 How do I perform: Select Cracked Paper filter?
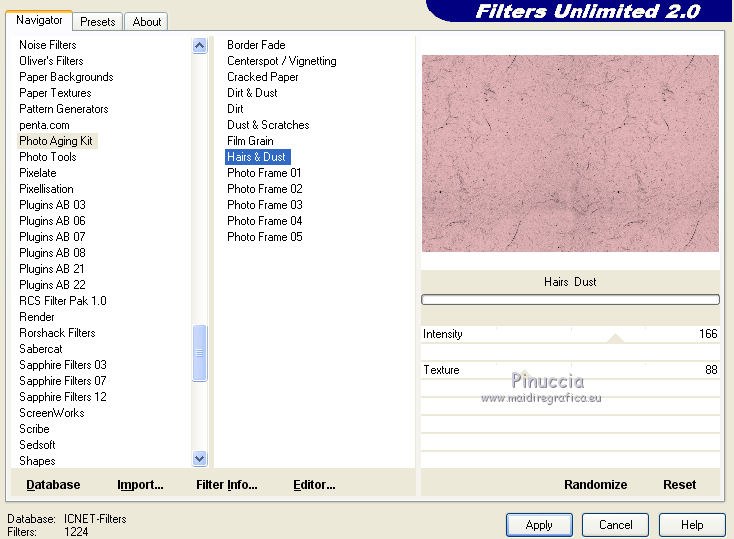pyautogui.click(x=262, y=77)
